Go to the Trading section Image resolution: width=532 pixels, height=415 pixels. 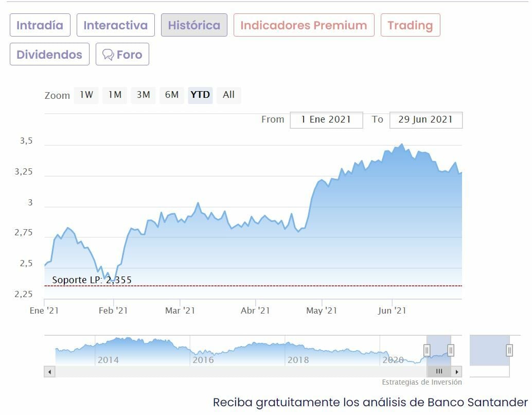(x=410, y=25)
